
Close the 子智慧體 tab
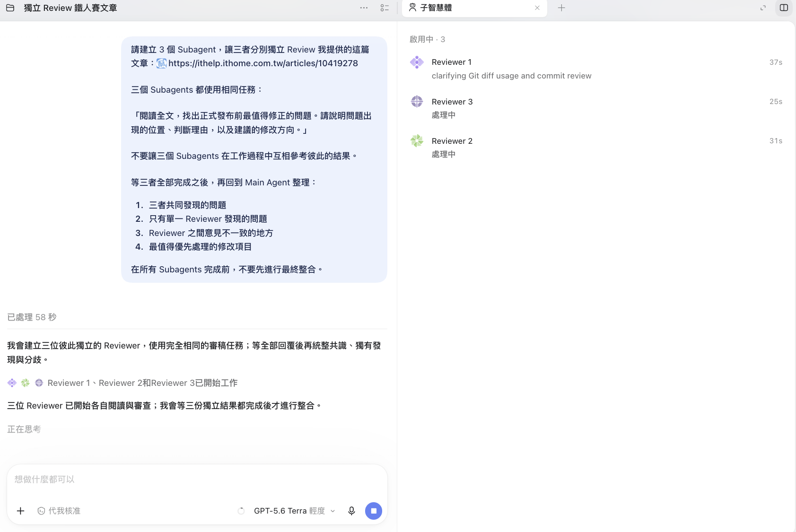pos(537,8)
